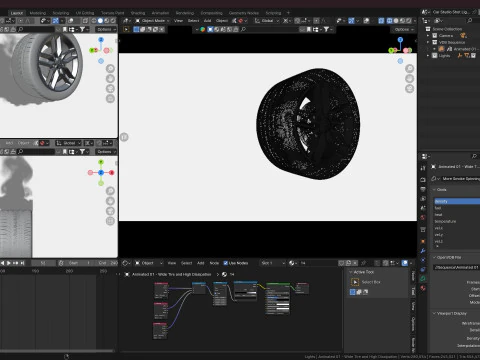
Task: Collapse the OpenVDB File panel
Action: 434,258
